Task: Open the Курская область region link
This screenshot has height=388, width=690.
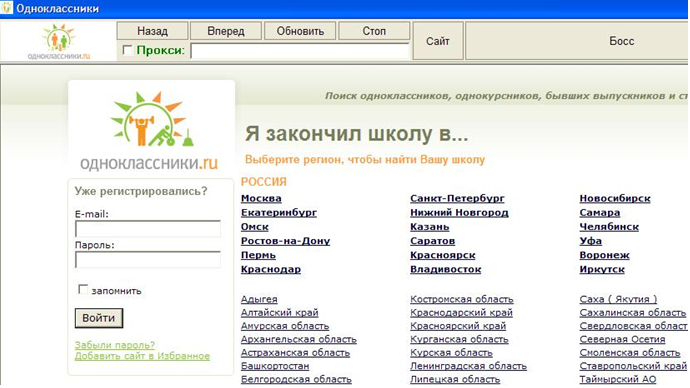Action: click(x=451, y=353)
